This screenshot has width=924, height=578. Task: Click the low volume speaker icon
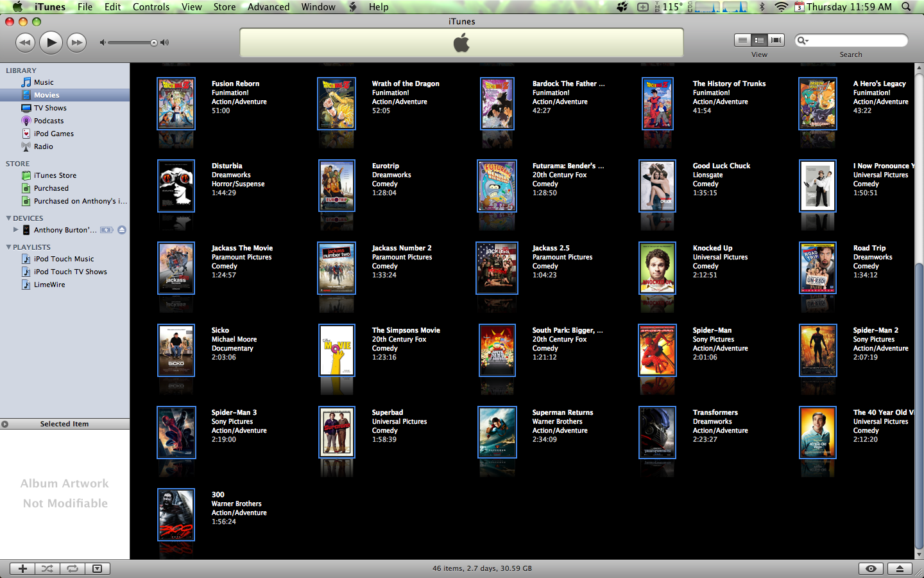coord(102,43)
